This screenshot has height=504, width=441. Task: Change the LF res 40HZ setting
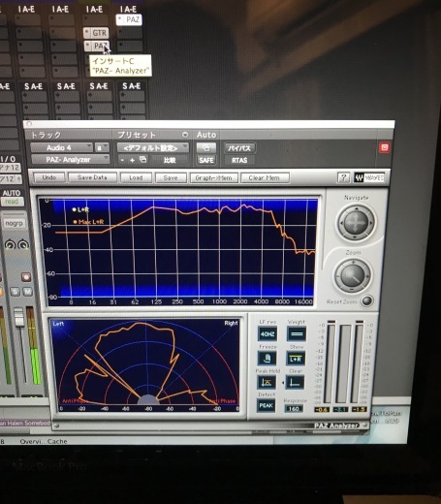(268, 333)
